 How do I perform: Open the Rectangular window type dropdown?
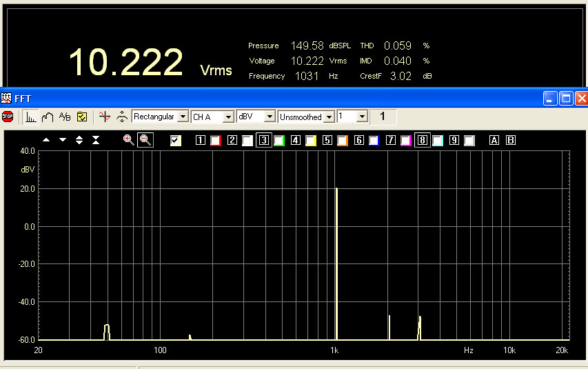pos(183,117)
